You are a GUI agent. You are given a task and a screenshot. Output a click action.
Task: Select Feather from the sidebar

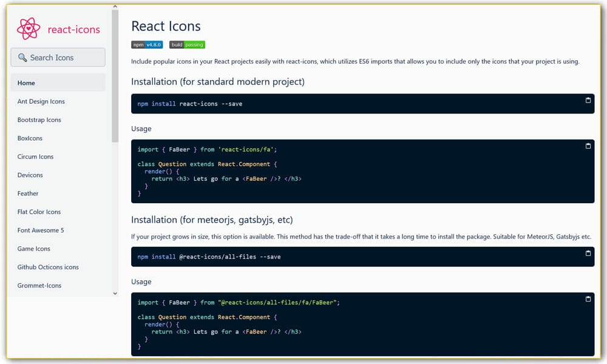[x=27, y=193]
